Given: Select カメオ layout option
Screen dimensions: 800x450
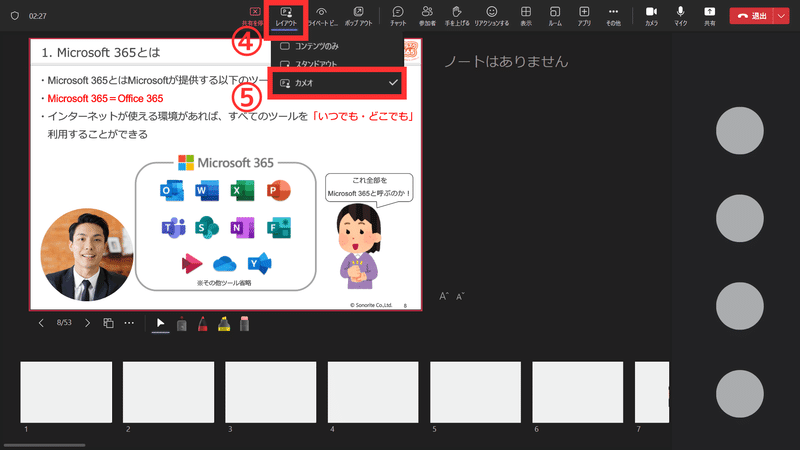Looking at the screenshot, I should pyautogui.click(x=337, y=83).
